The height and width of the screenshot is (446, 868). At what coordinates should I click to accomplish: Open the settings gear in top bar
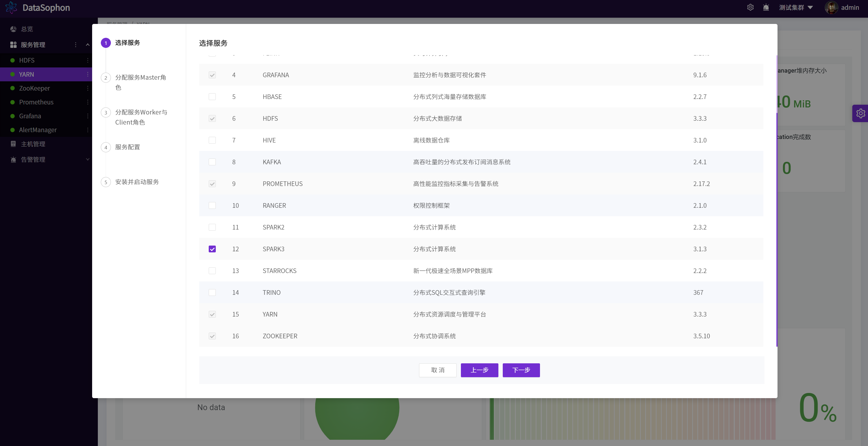[750, 7]
